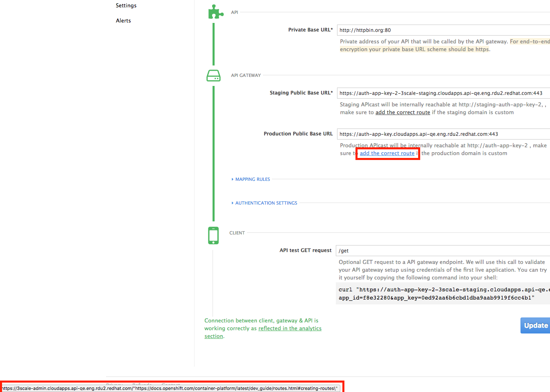This screenshot has width=550, height=392.
Task: Open production add the correct route link
Action: 387,153
